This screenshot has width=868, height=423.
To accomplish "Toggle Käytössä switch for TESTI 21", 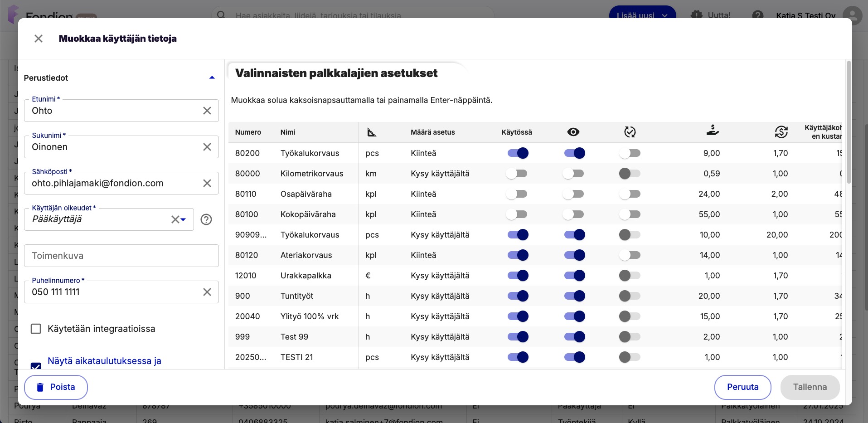I will 518,357.
